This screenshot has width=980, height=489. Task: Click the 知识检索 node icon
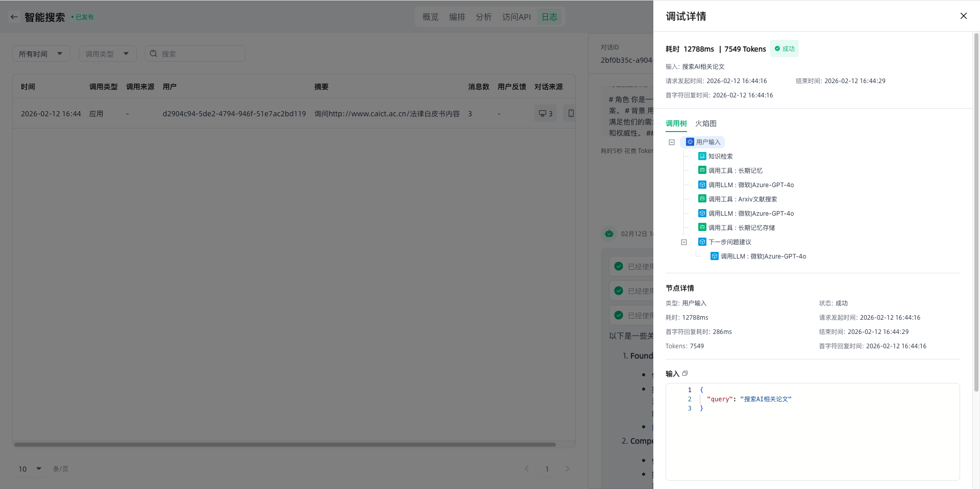702,156
